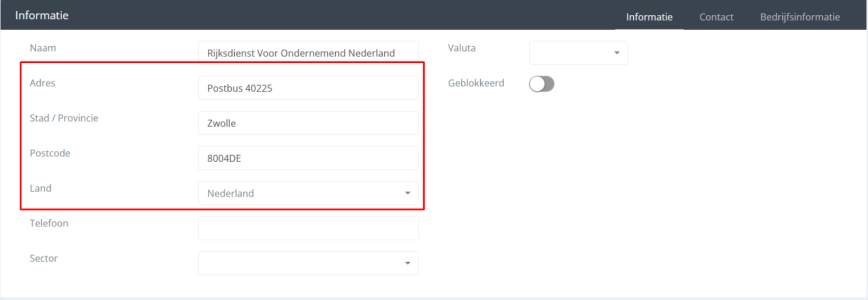This screenshot has height=300, width=868.
Task: Toggle the Geblokkeerd switch
Action: coord(541,84)
